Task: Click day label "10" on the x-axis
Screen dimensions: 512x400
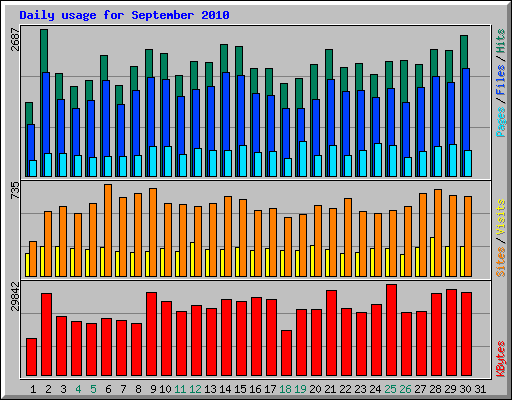Action: [165, 389]
